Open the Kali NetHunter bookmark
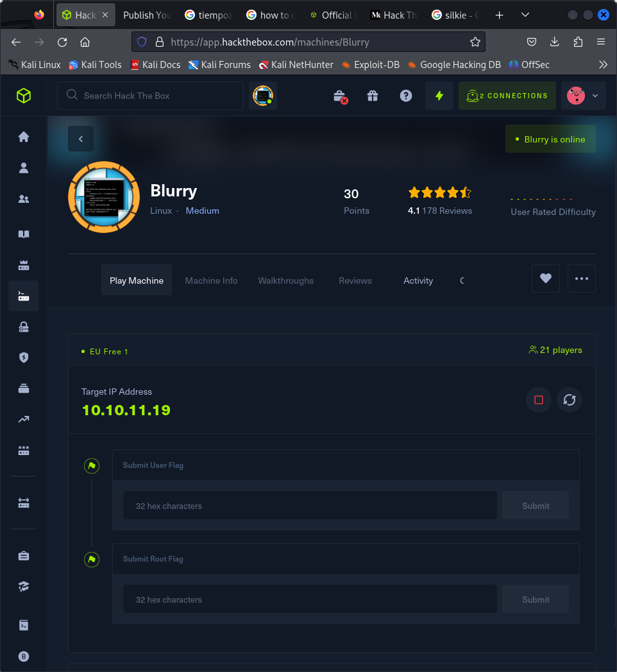 click(296, 65)
